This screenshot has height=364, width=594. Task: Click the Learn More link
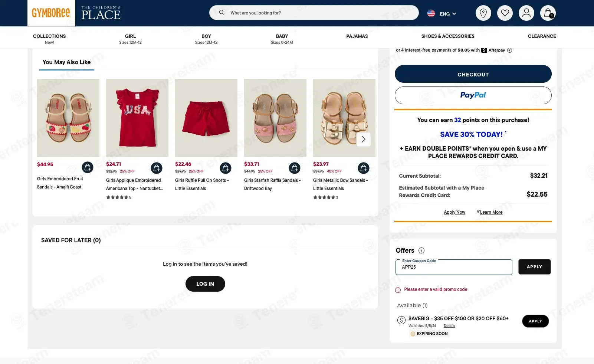coord(491,212)
